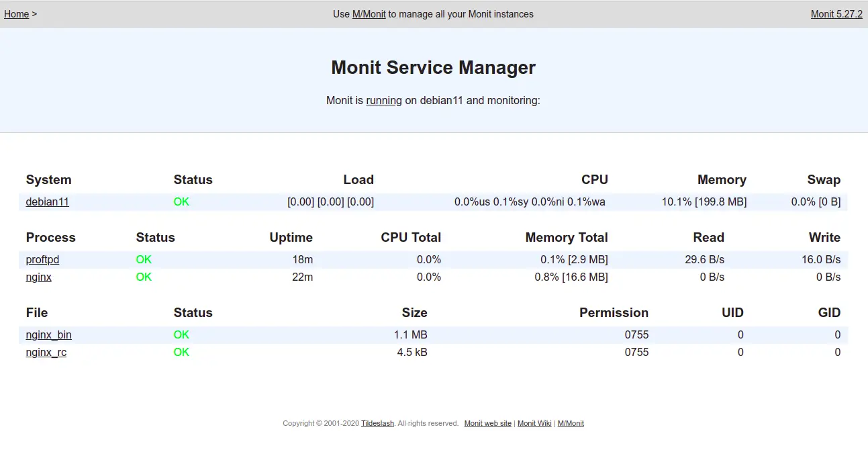Click the CPU Total column header
This screenshot has width=868, height=450.
click(411, 237)
